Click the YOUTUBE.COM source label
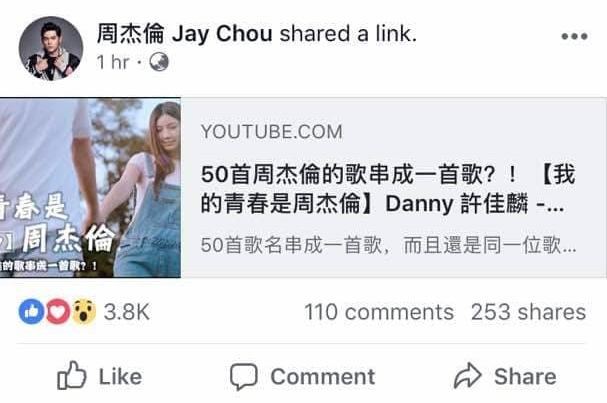 point(271,132)
